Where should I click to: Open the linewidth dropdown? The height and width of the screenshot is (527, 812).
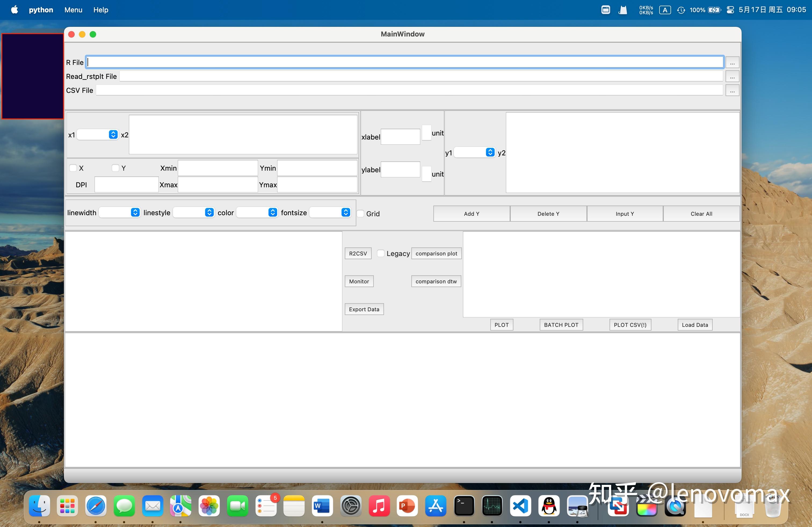coord(119,212)
